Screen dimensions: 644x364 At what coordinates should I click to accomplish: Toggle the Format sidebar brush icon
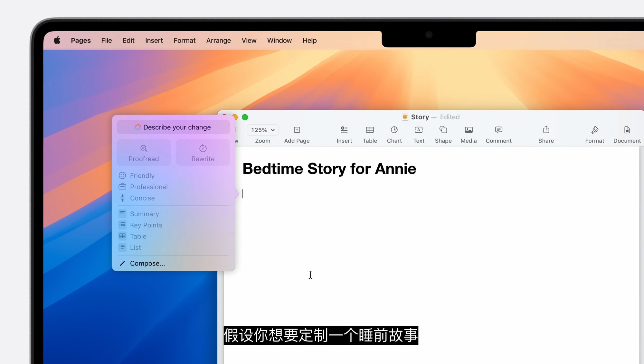[594, 130]
